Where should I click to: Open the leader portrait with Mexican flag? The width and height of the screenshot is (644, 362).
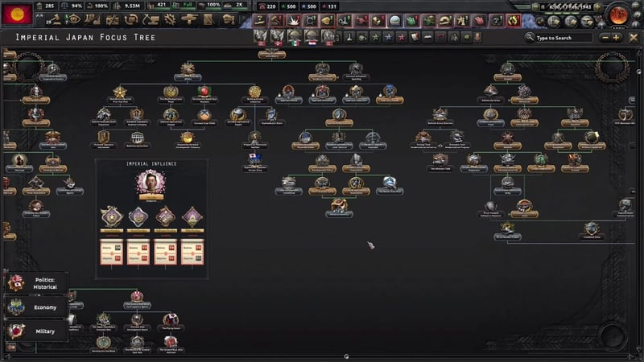(x=295, y=37)
